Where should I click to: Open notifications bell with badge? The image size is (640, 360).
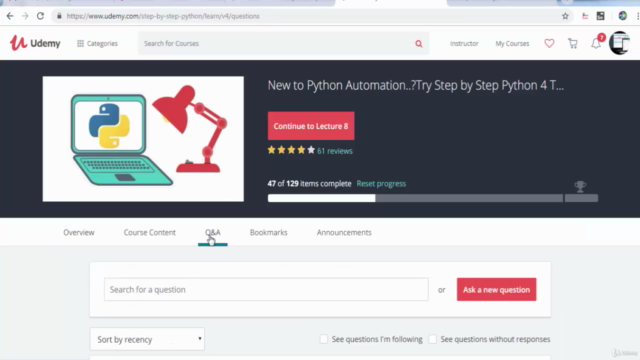tap(597, 42)
